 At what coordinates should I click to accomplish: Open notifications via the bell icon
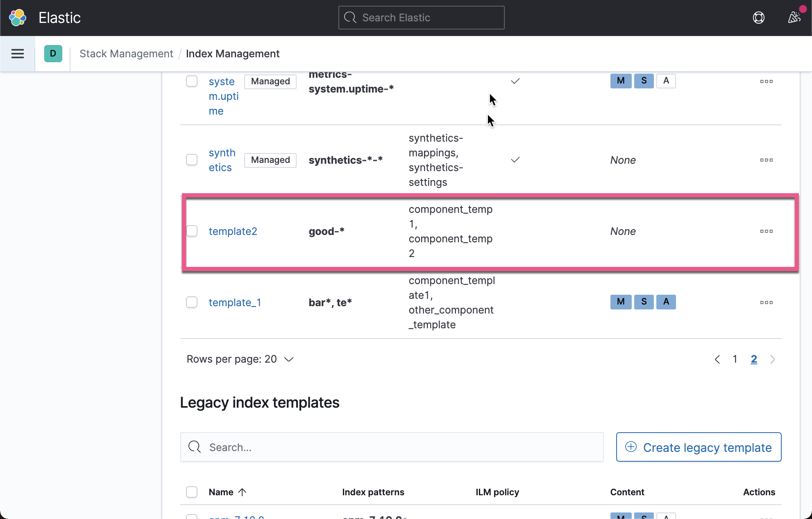[x=794, y=18]
